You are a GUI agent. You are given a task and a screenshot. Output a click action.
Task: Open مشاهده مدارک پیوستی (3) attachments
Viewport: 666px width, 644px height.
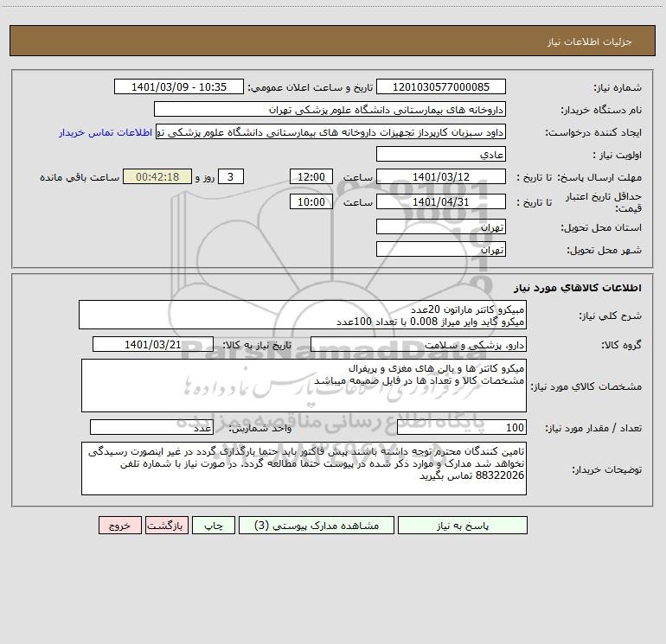point(317,525)
